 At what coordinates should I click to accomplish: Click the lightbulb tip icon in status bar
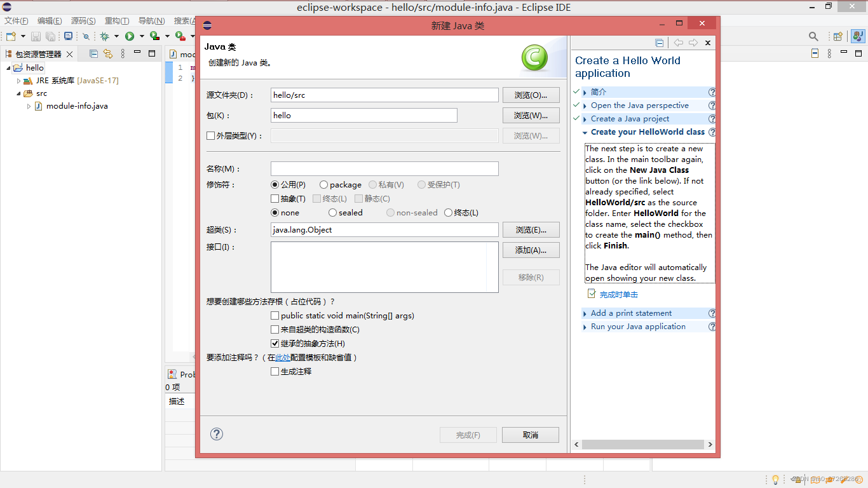(x=775, y=480)
